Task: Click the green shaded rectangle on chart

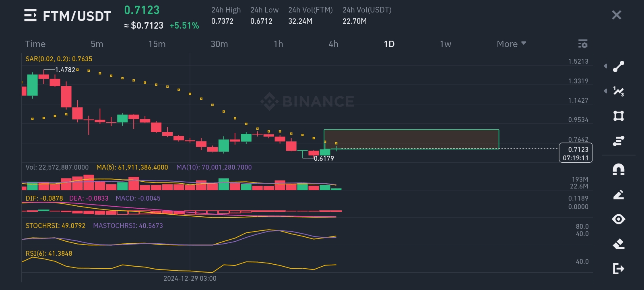Action: 411,139
